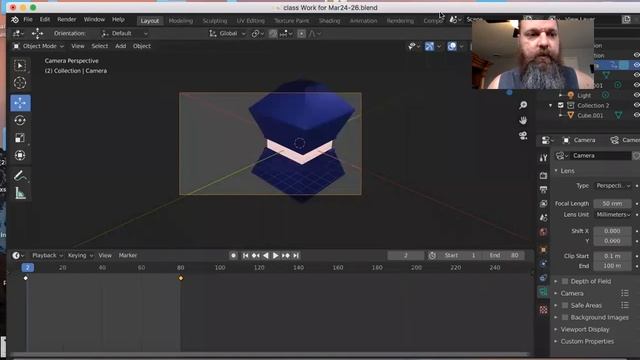Viewport: 640px width, 360px height.
Task: Click the Blender logo menu icon
Action: 15,20
